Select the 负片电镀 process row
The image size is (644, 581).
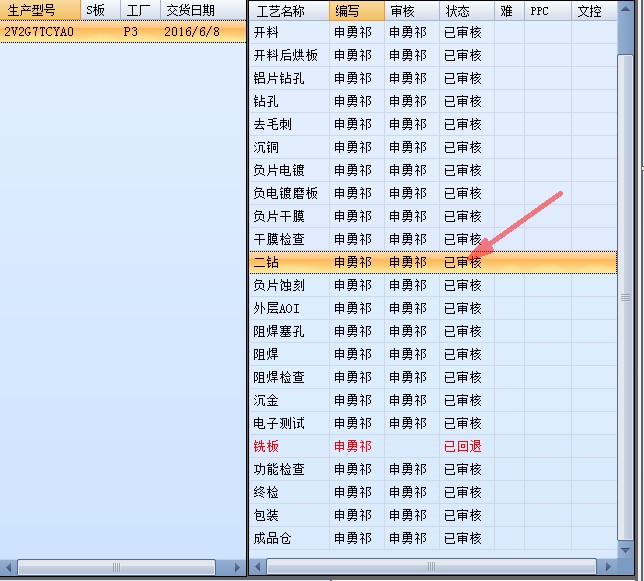pos(433,170)
